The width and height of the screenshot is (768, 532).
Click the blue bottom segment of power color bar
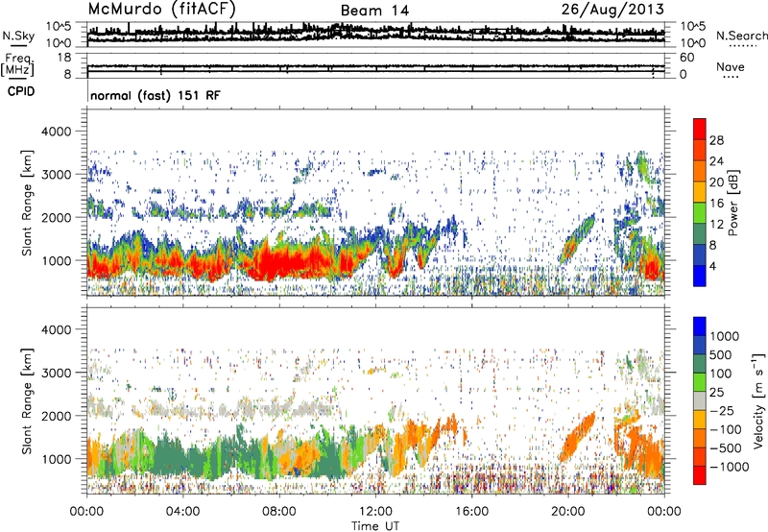(700, 276)
